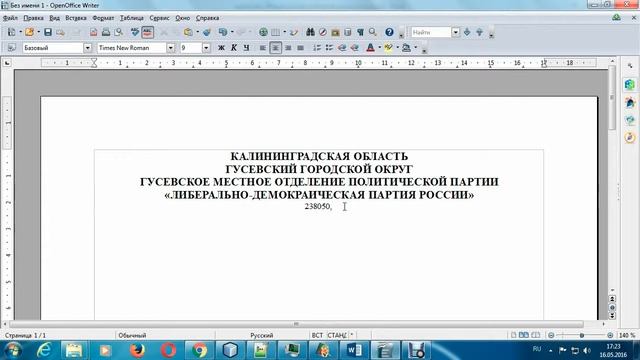Click the Insert Table icon
The image size is (640, 360).
tap(276, 32)
